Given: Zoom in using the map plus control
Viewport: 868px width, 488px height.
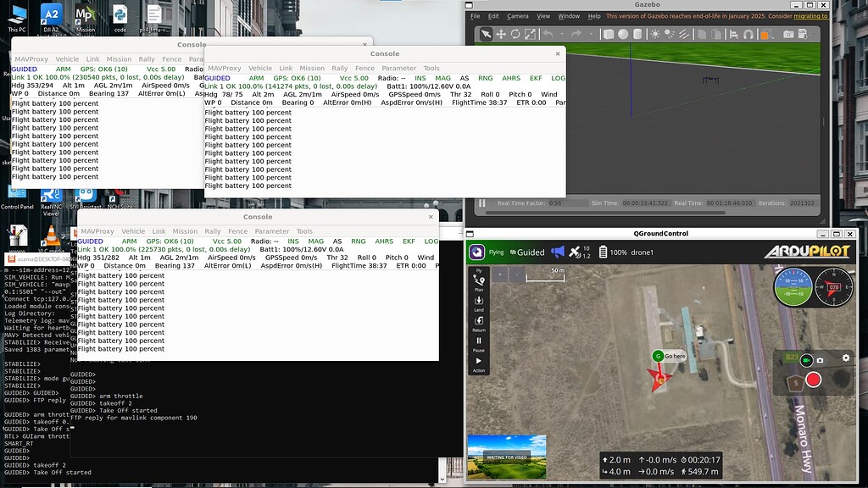Looking at the screenshot, I should 499,274.
